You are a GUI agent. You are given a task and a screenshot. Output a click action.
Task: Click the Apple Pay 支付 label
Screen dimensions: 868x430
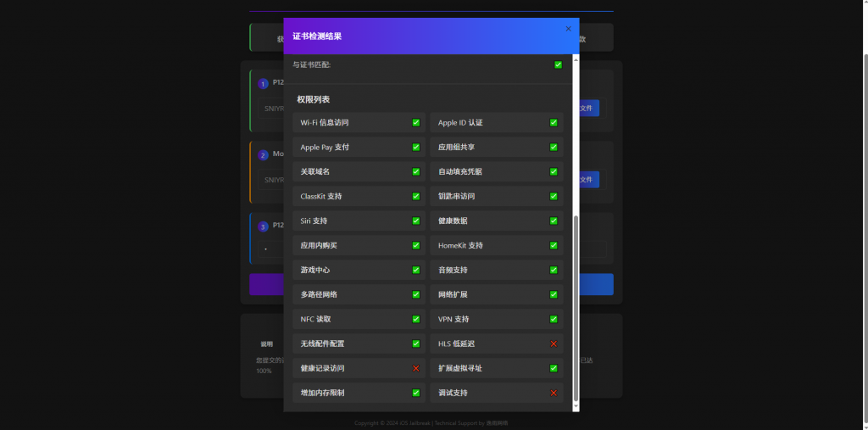325,148
